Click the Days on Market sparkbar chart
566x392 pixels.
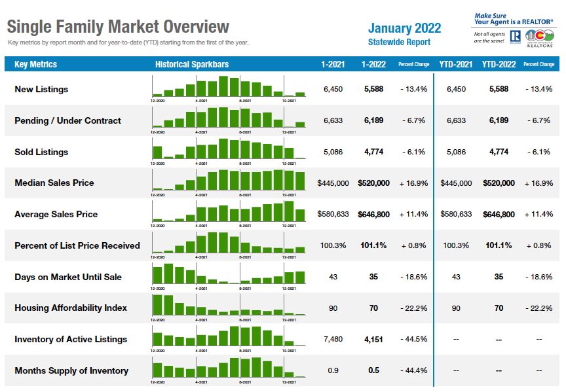pyautogui.click(x=229, y=277)
